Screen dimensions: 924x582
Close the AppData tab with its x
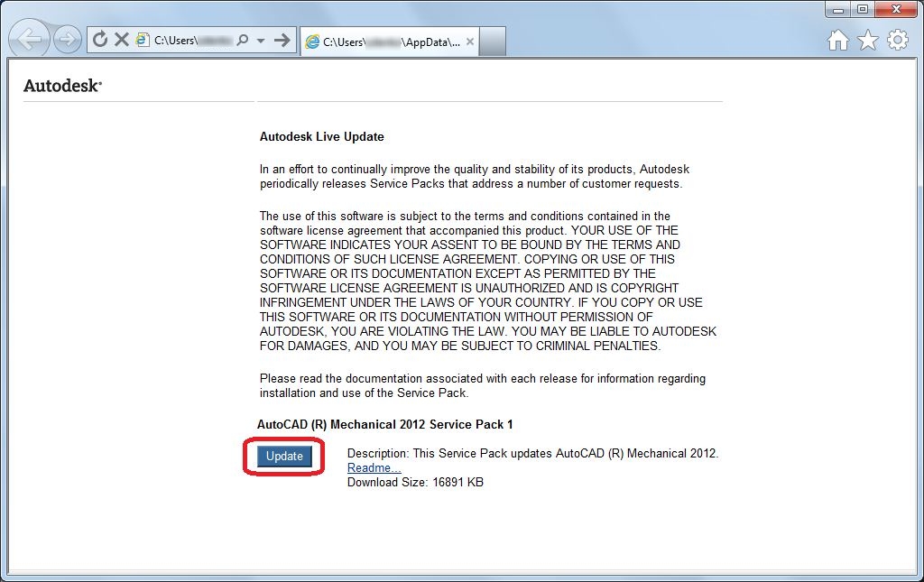coord(468,41)
